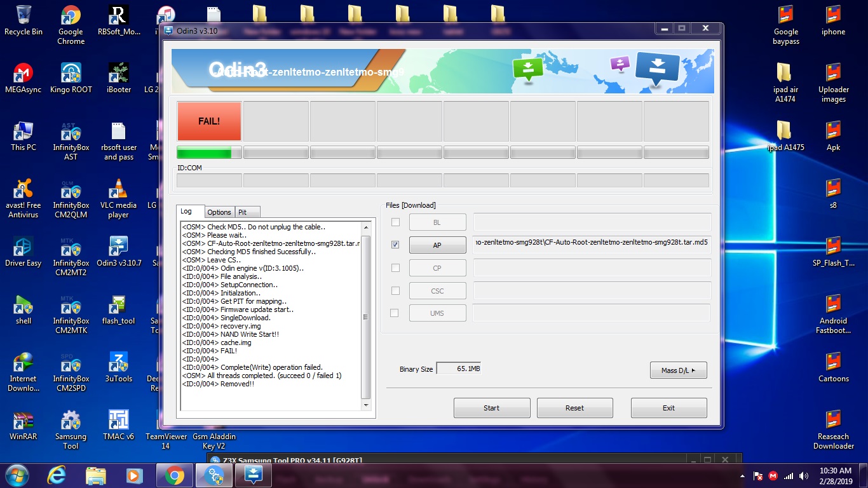Click the Binary Size value field
This screenshot has height=488, width=868.
458,369
